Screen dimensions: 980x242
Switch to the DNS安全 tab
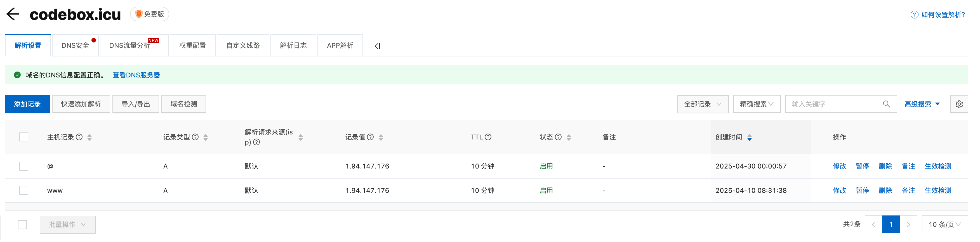click(x=75, y=46)
